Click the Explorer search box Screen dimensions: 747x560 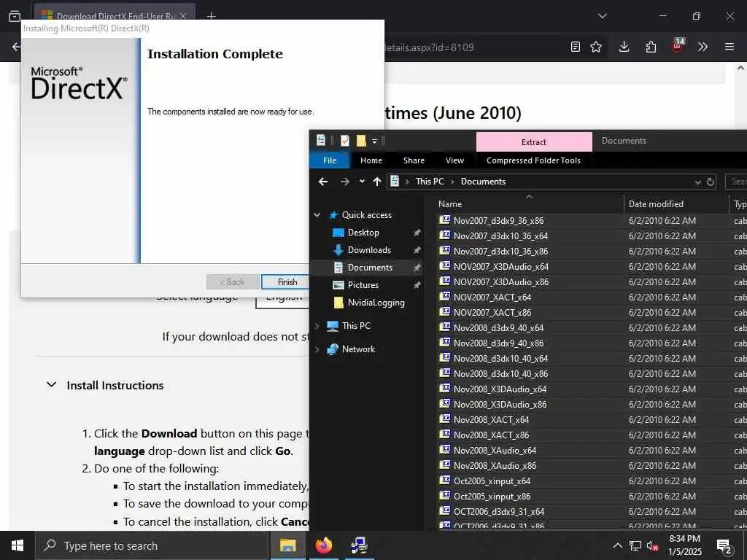click(x=736, y=182)
